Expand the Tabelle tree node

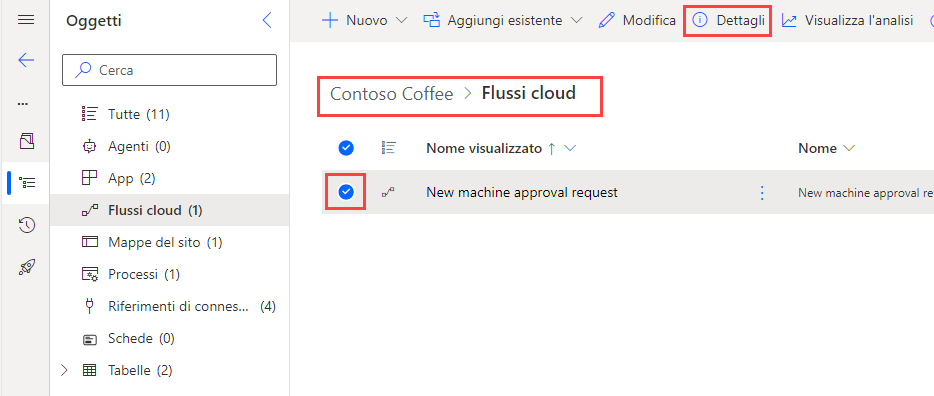pyautogui.click(x=65, y=370)
